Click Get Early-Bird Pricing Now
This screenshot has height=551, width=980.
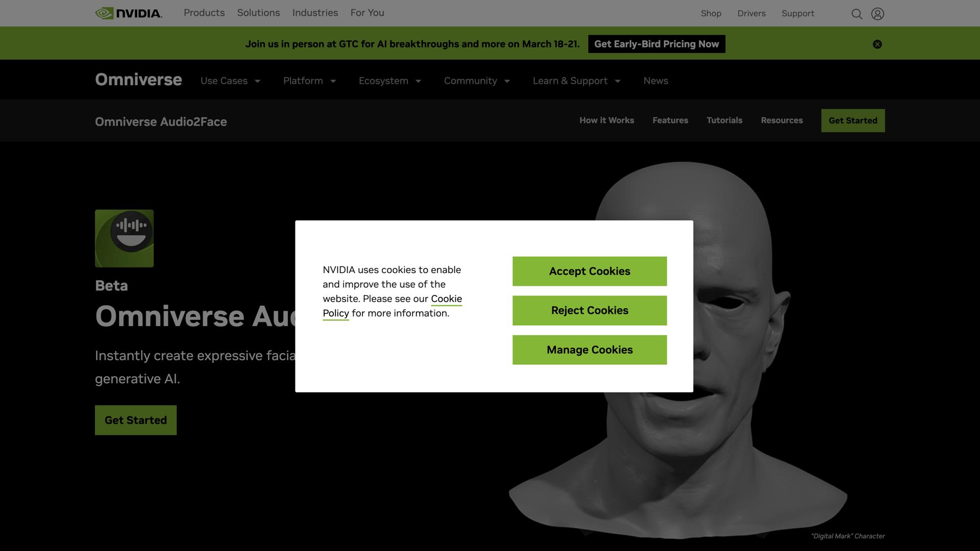pyautogui.click(x=656, y=44)
